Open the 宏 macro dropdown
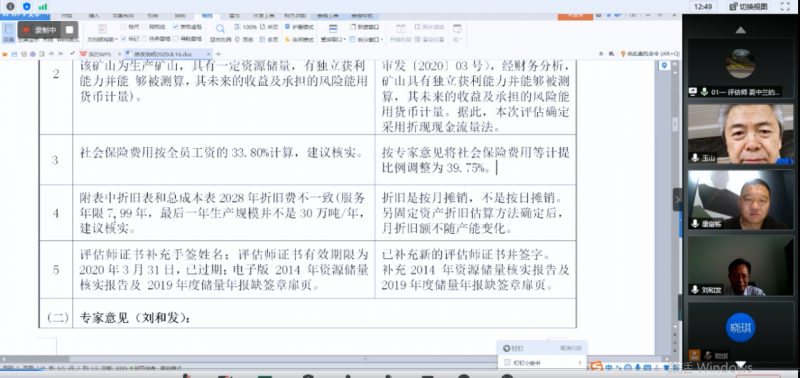The image size is (800, 378). point(457,39)
